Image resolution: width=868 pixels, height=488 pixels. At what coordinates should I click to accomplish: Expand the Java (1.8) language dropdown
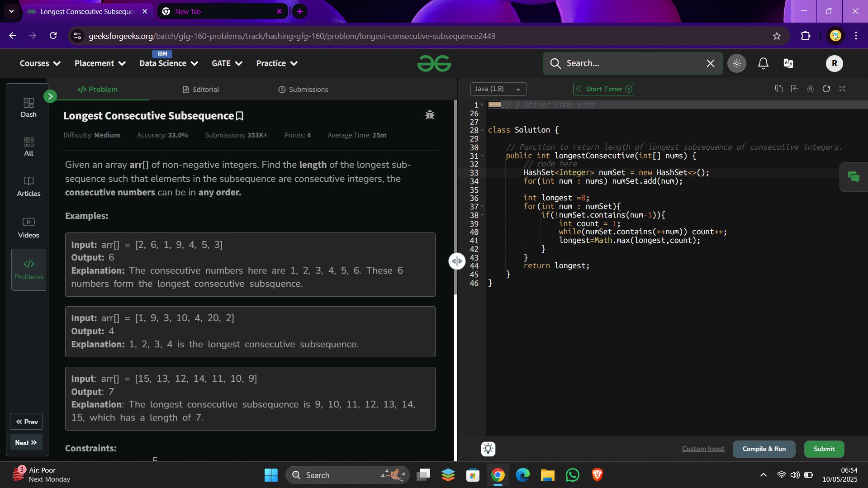(498, 89)
